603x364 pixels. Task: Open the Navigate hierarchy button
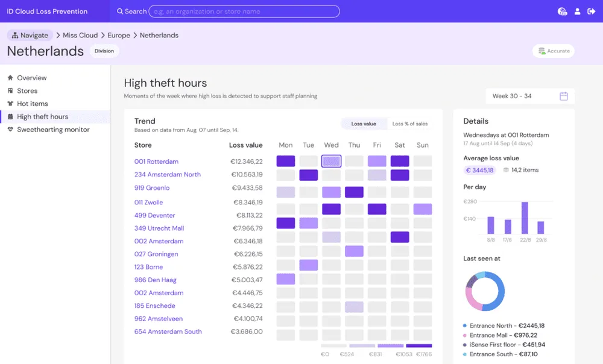tap(30, 36)
